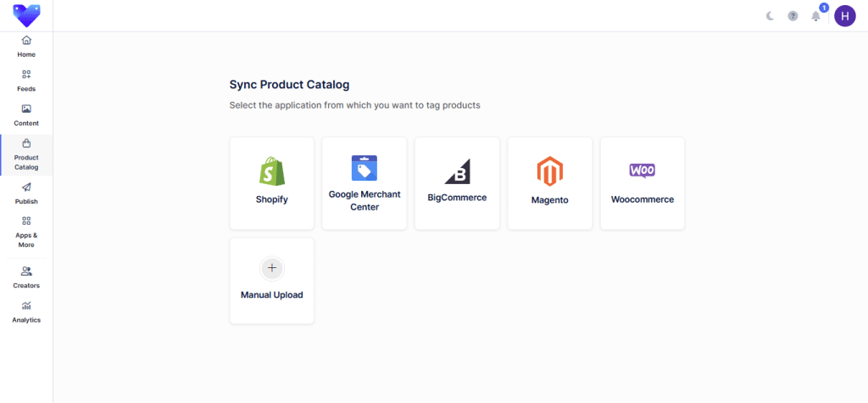Screen dimensions: 868x403
Task: Open Feeds section in sidebar
Action: point(26,81)
